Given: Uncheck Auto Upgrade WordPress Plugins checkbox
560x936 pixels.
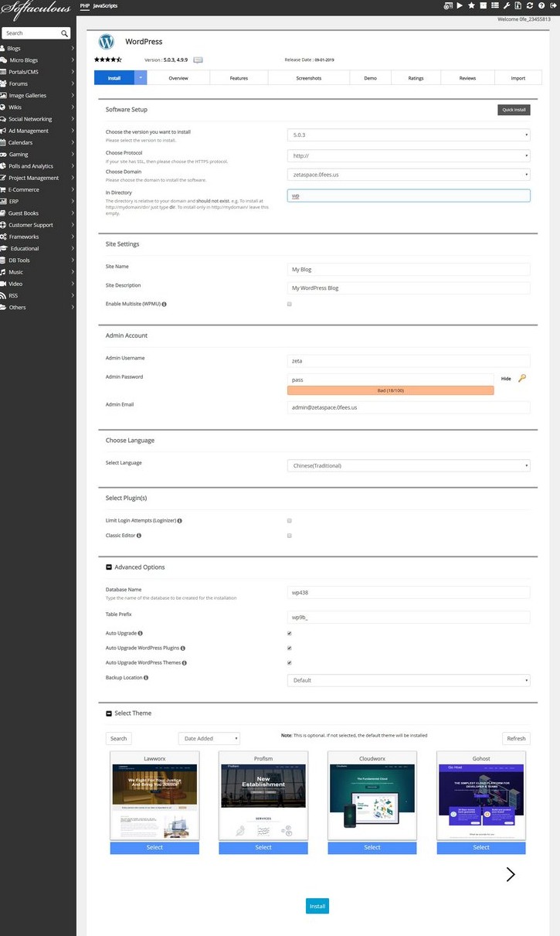Looking at the screenshot, I should pyautogui.click(x=290, y=648).
